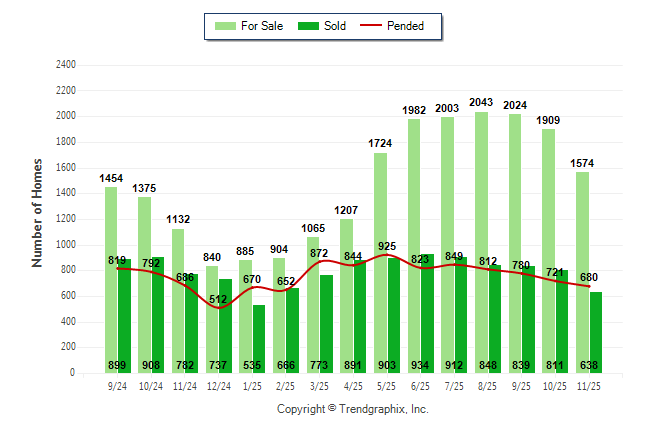
Task: Select the For Sale bar labeled 2043
Action: pos(481,240)
